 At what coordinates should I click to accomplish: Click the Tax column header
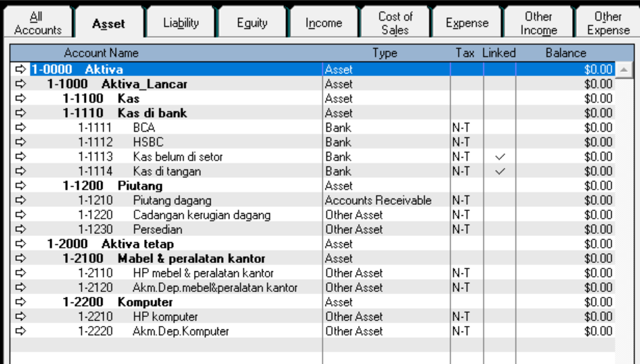pyautogui.click(x=465, y=53)
